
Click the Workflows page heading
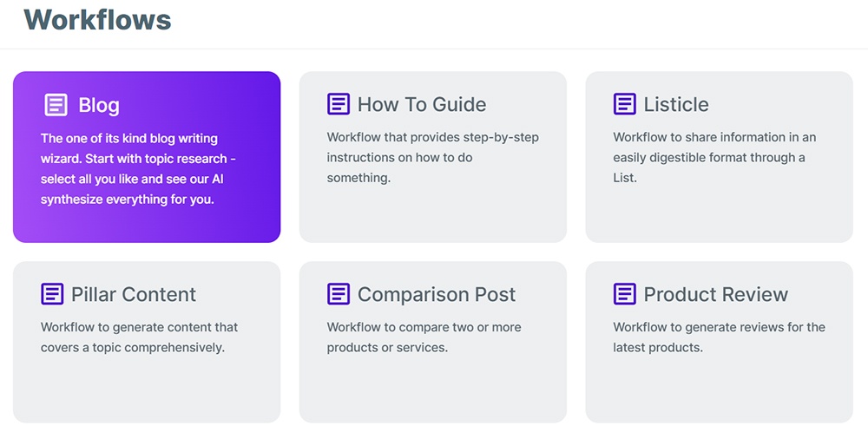97,19
